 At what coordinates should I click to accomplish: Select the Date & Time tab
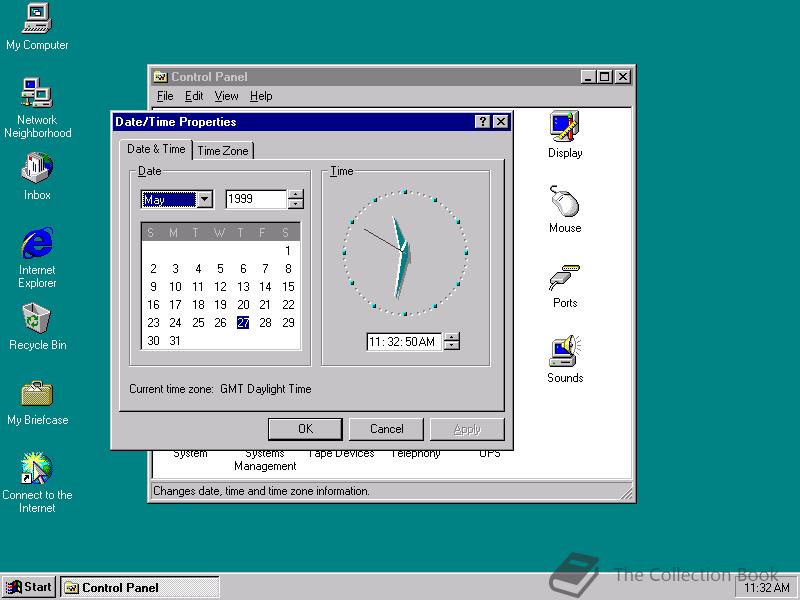tap(156, 149)
